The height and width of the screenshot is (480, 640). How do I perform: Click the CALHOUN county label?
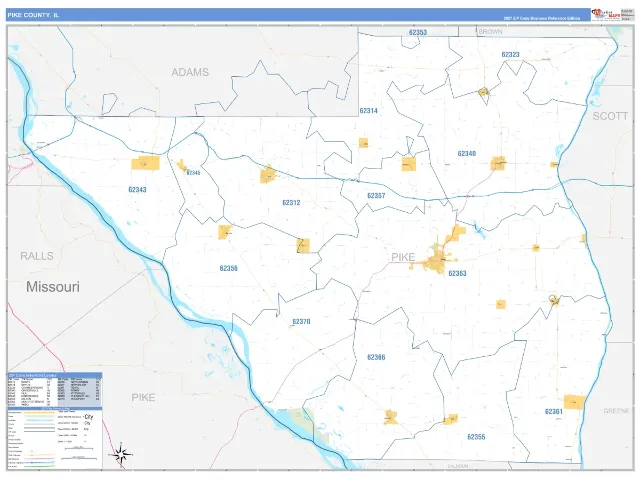(x=458, y=466)
